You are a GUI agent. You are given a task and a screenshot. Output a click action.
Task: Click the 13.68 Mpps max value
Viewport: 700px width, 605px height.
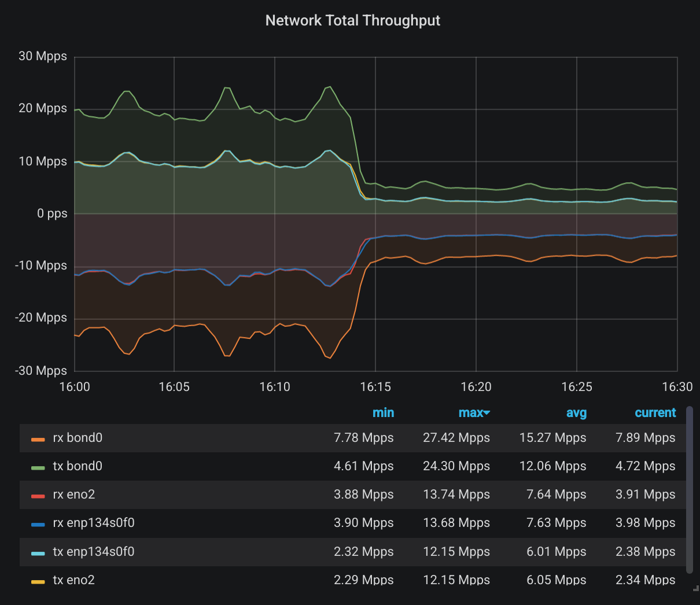456,523
